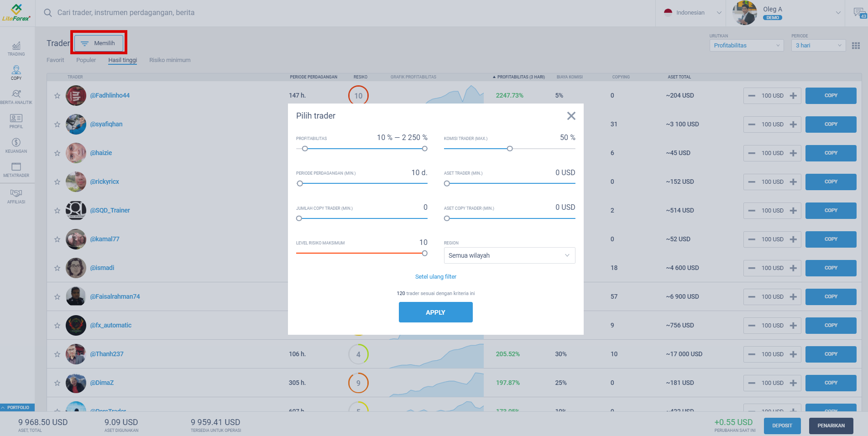Viewport: 868px width, 436px height.
Task: Open the Semua wilayah region dropdown
Action: coord(509,255)
